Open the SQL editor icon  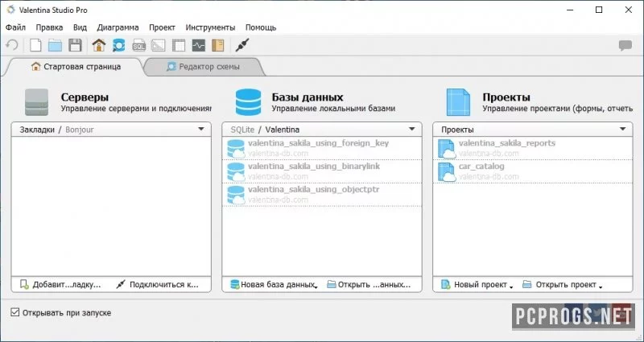click(139, 46)
